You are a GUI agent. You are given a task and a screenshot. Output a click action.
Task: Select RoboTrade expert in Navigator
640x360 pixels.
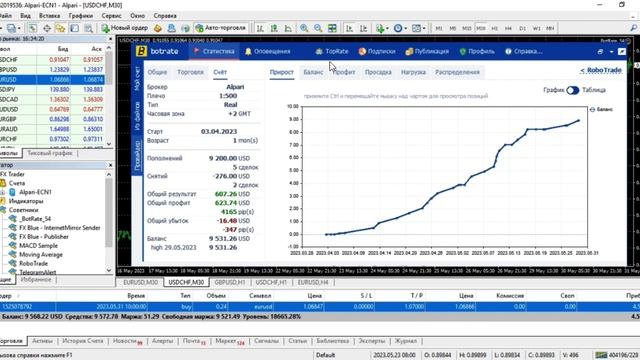(x=33, y=263)
